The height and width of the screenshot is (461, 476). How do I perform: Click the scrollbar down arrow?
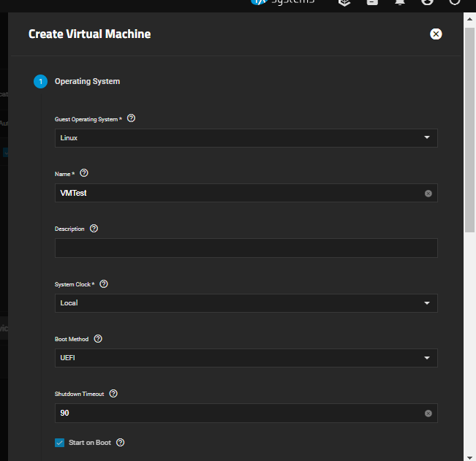click(x=469, y=457)
